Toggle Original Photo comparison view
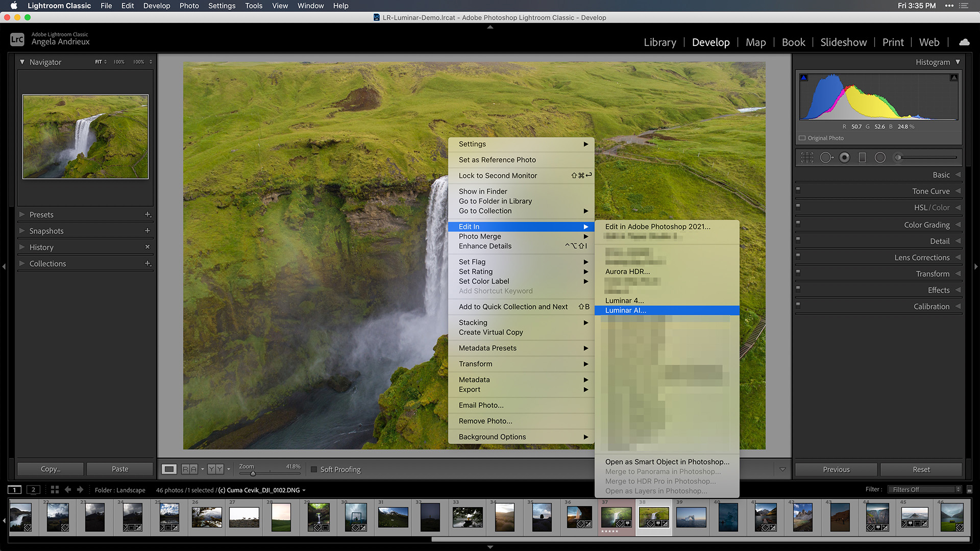This screenshot has width=980, height=551. click(x=803, y=138)
